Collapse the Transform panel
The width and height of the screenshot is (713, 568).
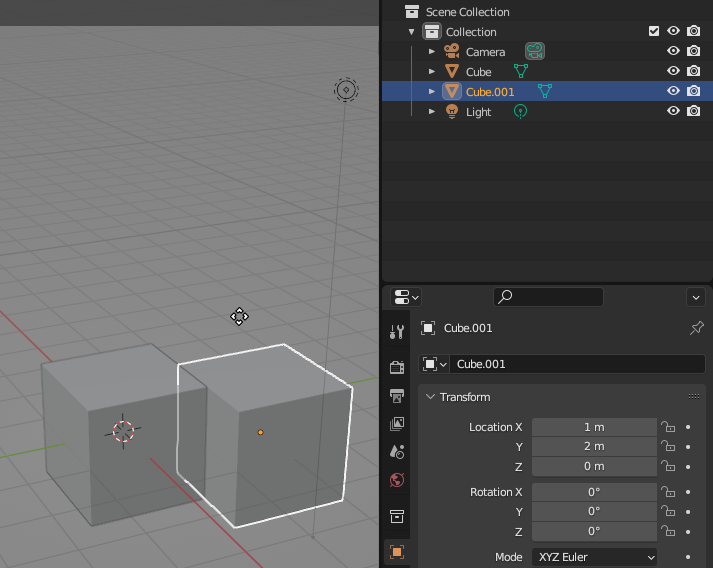point(430,397)
